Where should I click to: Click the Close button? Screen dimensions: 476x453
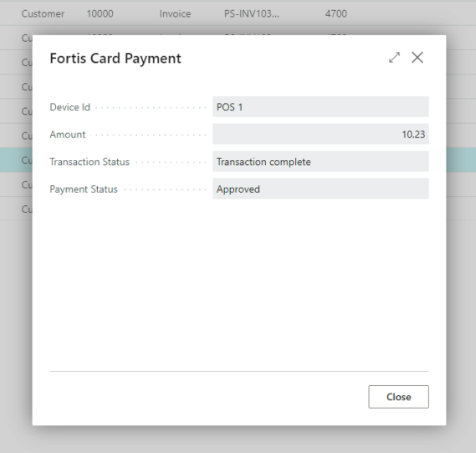point(398,397)
